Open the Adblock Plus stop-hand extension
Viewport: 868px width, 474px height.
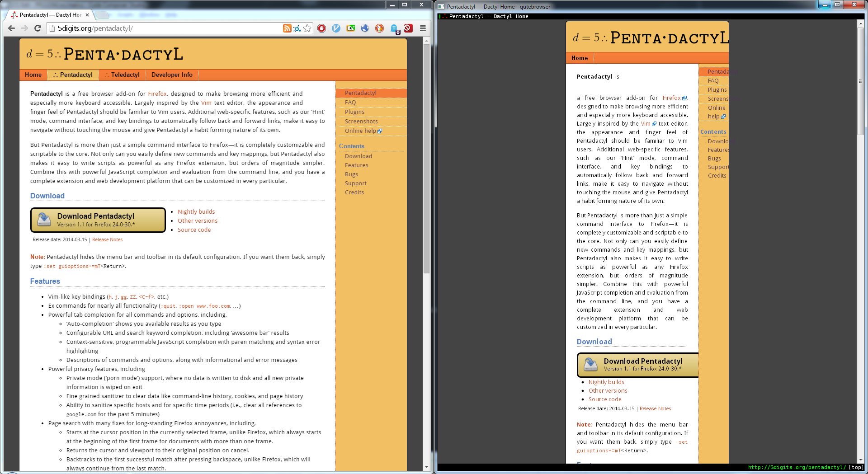coord(321,28)
